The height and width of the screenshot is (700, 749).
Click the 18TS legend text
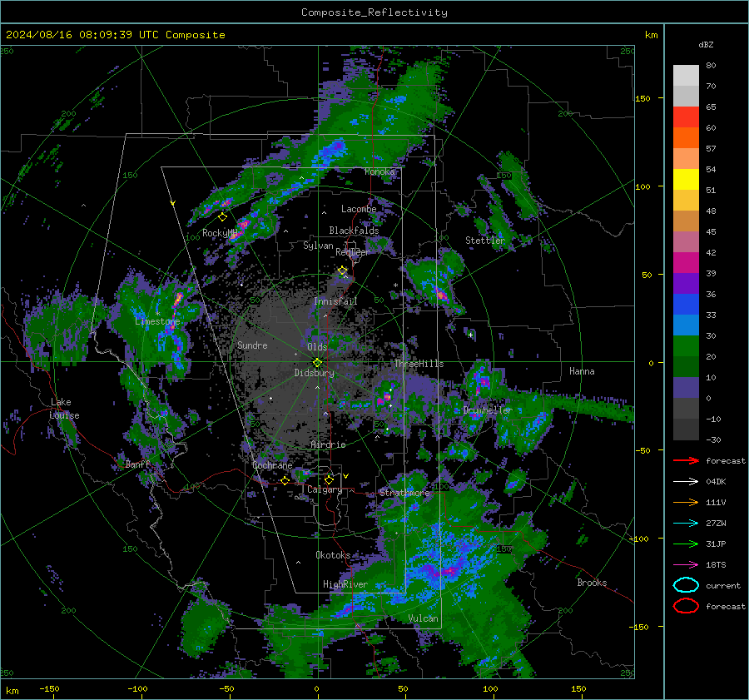716,565
